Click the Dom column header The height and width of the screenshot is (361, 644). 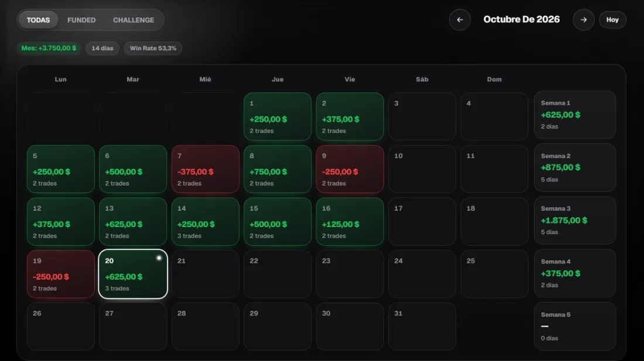coord(494,79)
